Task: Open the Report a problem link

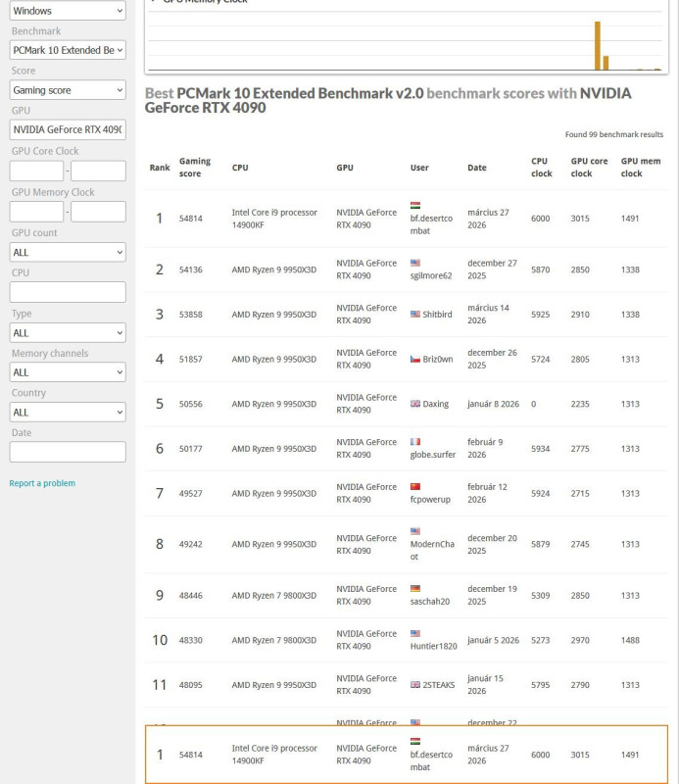Action: (x=42, y=483)
